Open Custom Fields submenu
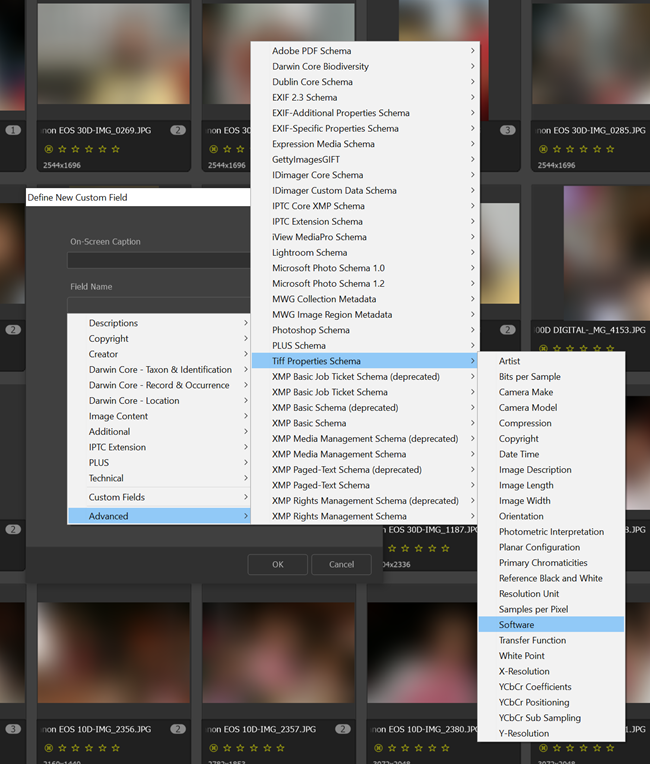650x764 pixels. point(159,497)
